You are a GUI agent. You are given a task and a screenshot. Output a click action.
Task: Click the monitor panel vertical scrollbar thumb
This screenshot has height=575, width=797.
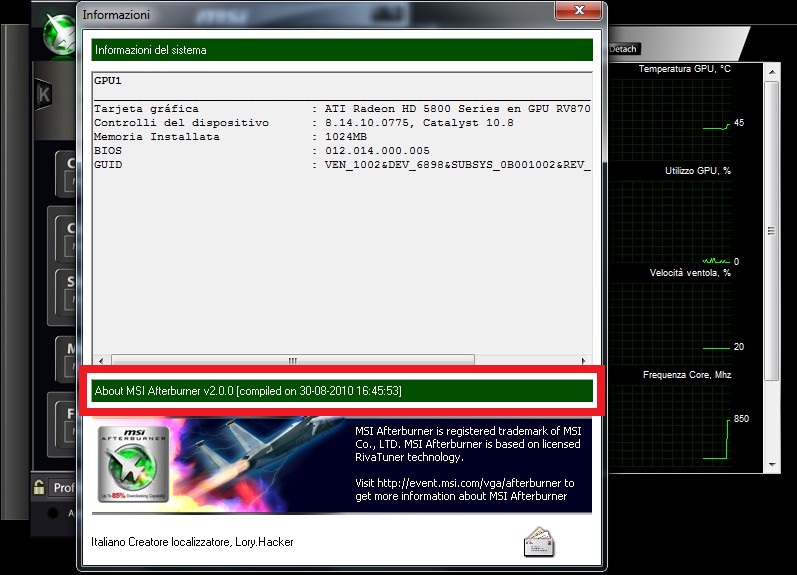coord(772,231)
